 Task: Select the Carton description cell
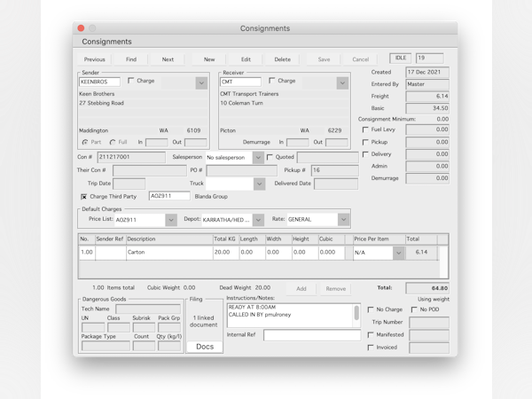click(x=169, y=252)
